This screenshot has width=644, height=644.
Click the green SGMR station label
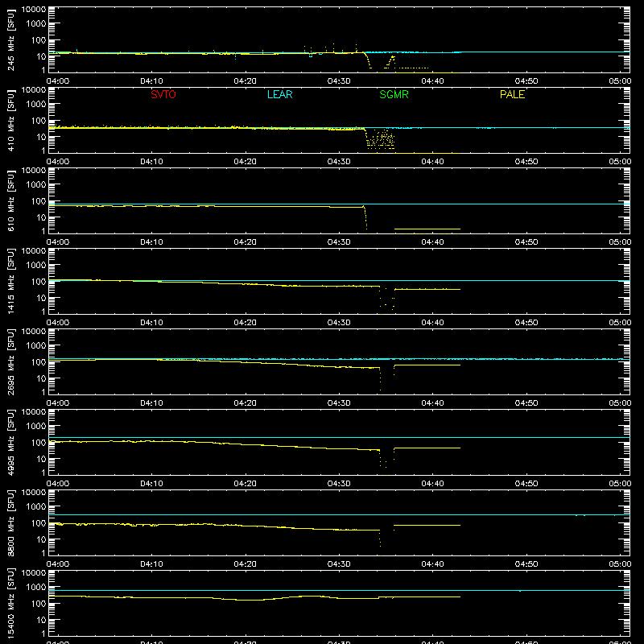coord(394,94)
